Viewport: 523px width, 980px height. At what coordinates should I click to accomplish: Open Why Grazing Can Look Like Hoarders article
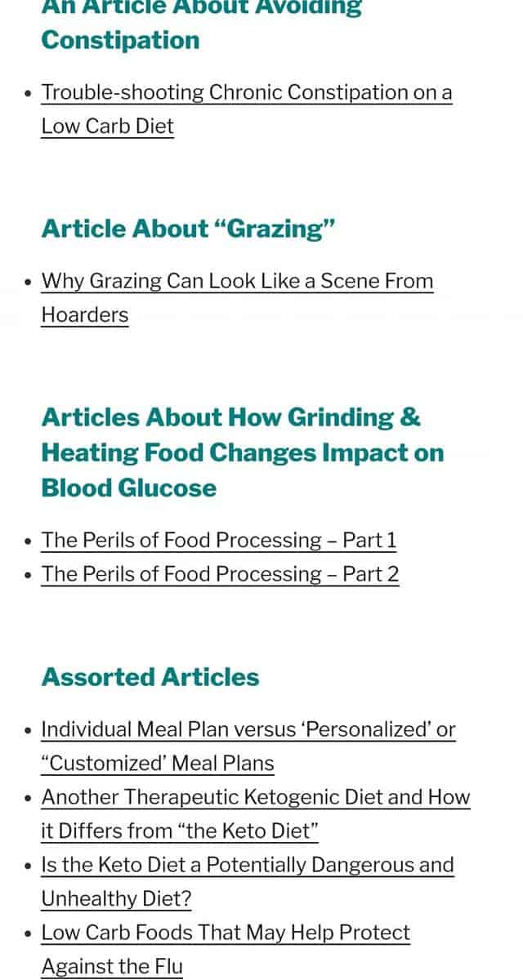237,297
